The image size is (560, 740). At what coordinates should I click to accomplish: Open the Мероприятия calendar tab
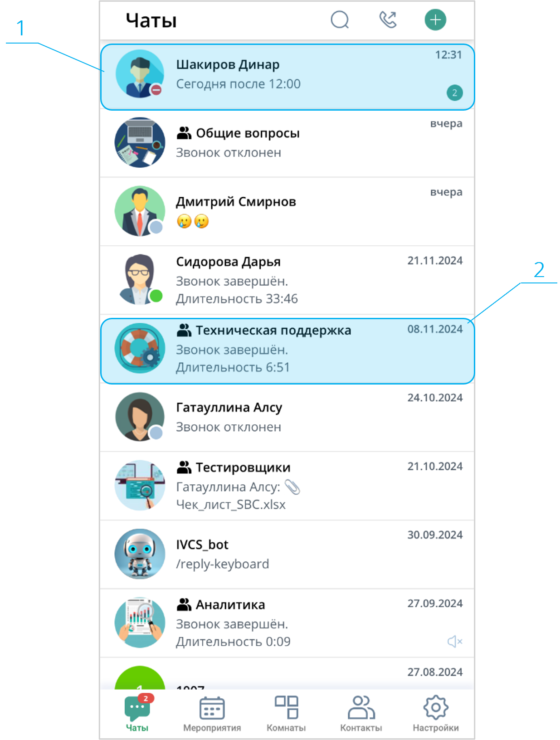[212, 714]
